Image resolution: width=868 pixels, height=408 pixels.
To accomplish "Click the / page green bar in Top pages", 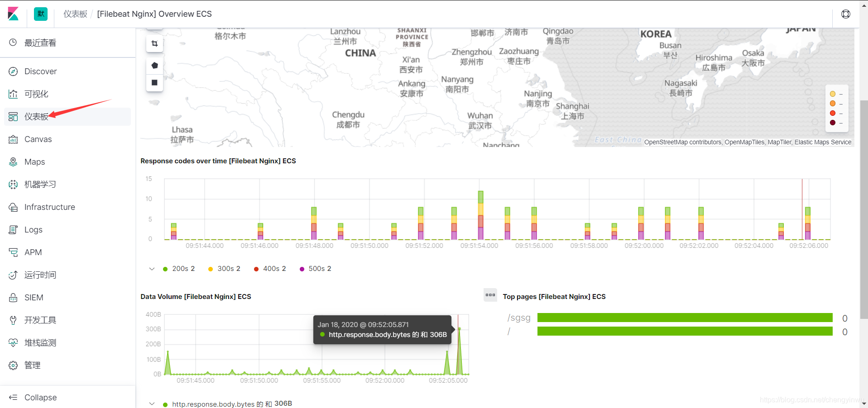I will [x=685, y=331].
